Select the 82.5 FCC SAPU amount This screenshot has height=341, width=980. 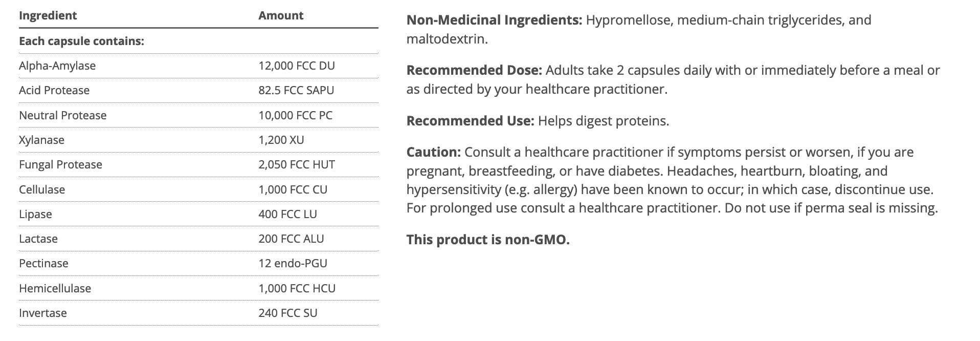(x=296, y=90)
